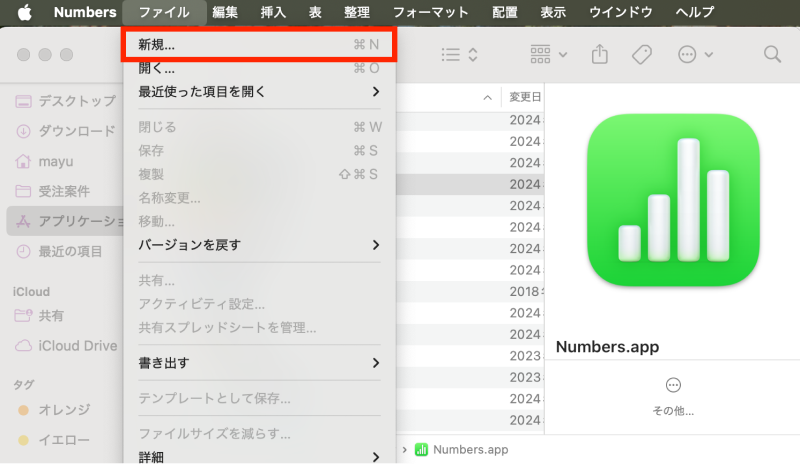The width and height of the screenshot is (800, 464).
Task: Open the フォーマット menu
Action: (431, 12)
